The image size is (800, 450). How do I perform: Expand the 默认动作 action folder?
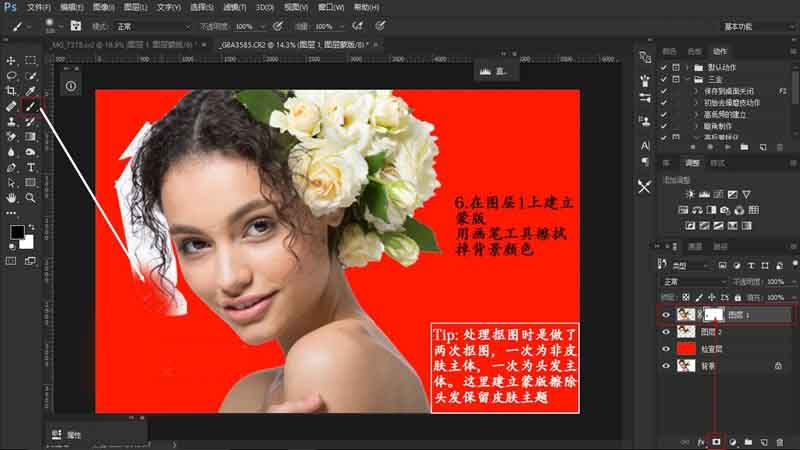point(687,67)
